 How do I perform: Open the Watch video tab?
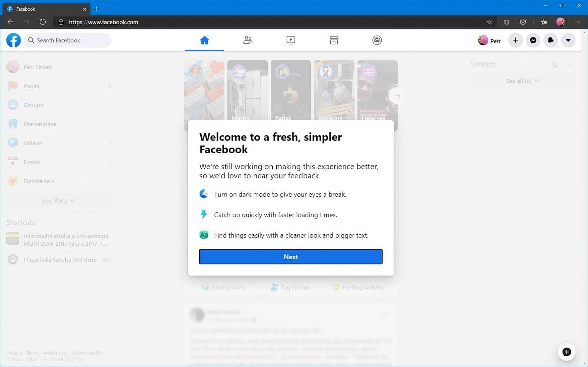pyautogui.click(x=291, y=40)
